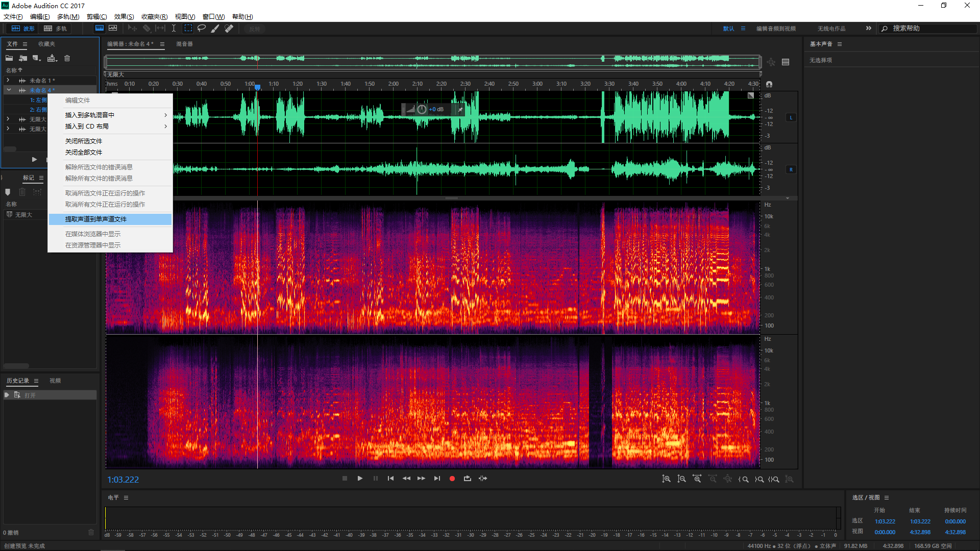
Task: Open the 效果(S) menu
Action: [124, 17]
